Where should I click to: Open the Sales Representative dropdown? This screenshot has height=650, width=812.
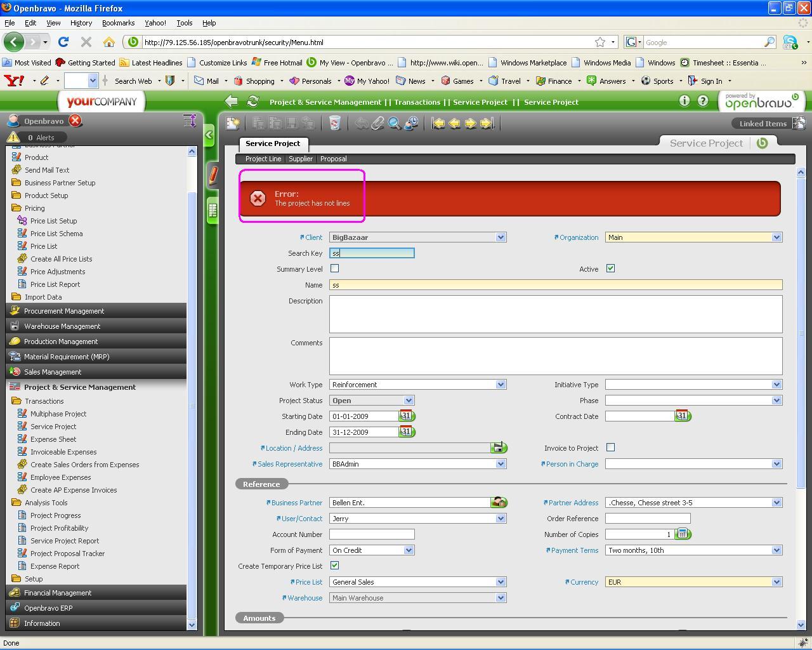coord(501,464)
